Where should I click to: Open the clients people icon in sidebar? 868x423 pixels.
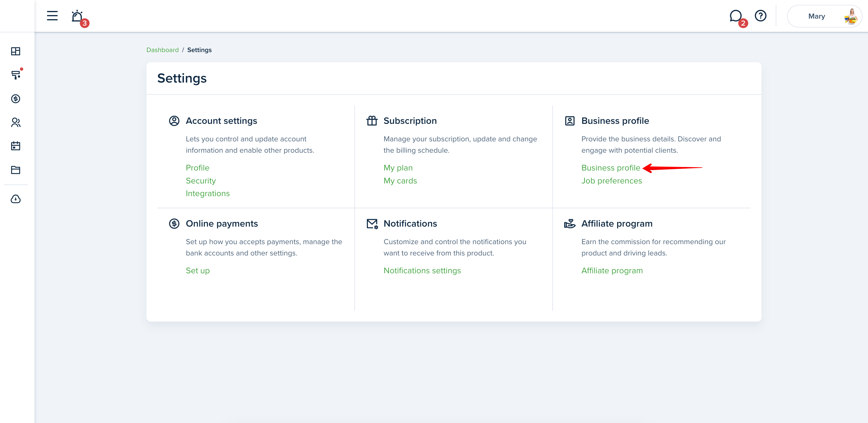[x=15, y=122]
